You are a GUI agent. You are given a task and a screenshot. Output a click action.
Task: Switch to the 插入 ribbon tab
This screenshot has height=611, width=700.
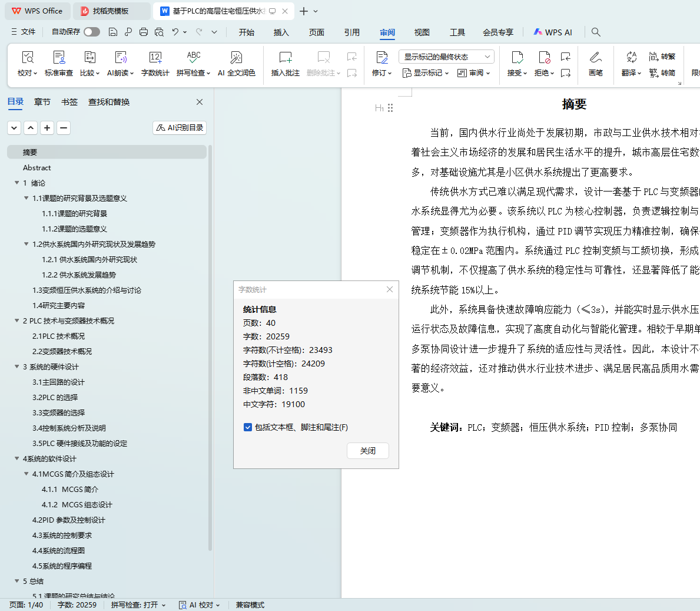coord(281,32)
